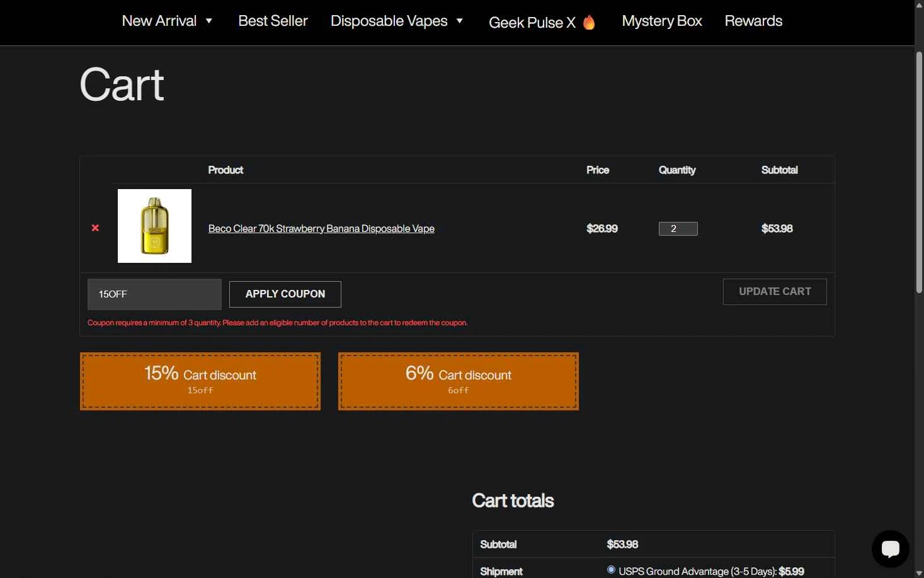Focus the coupon code input field
This screenshot has width=924, height=578.
[154, 294]
